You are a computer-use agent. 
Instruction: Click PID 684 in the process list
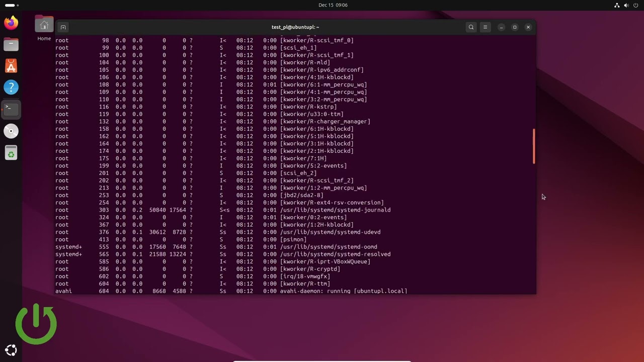(x=104, y=291)
